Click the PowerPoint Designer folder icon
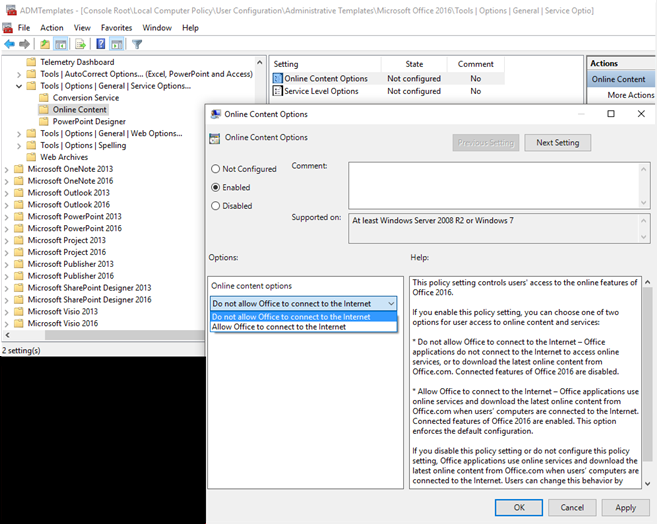657x524 pixels. pos(44,121)
